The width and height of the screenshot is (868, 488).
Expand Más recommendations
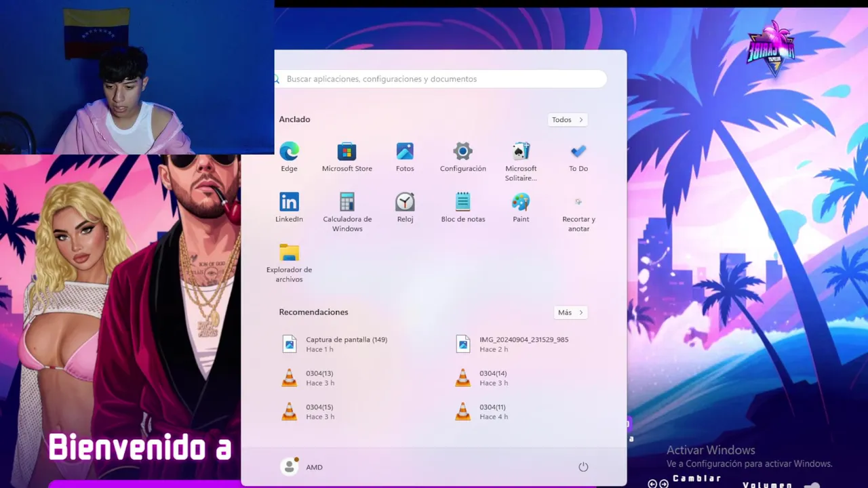pos(570,312)
